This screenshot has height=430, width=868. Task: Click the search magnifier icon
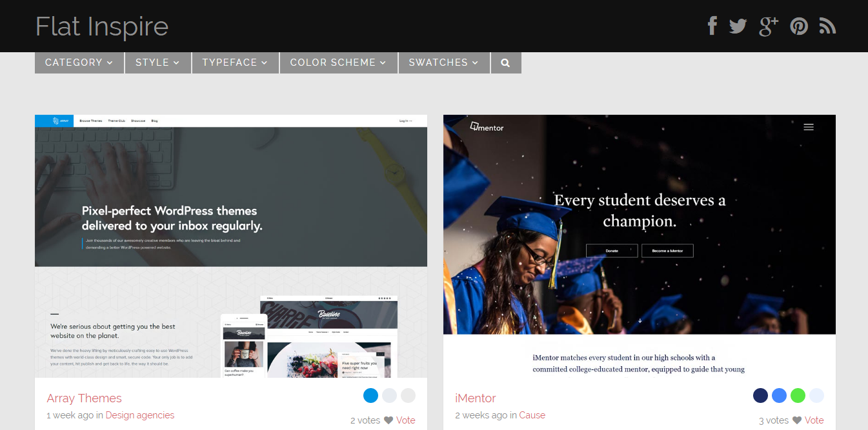(505, 63)
